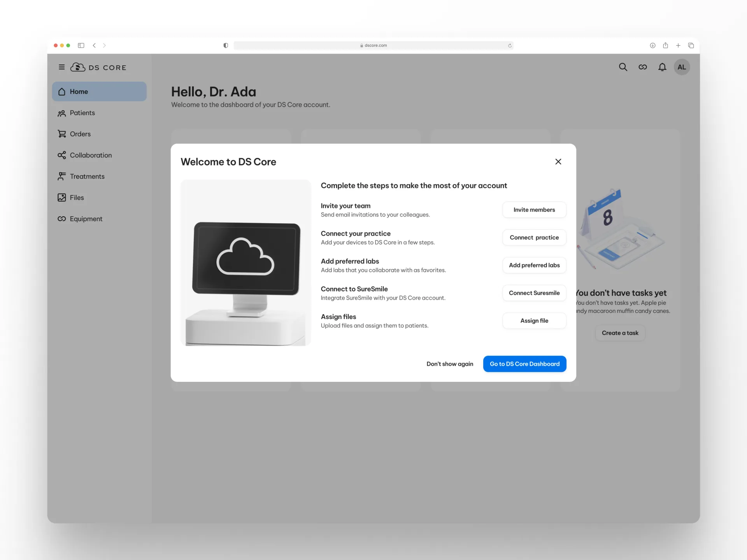
Task: Click the 'Hello, Dr. Ada' heading
Action: point(214,92)
